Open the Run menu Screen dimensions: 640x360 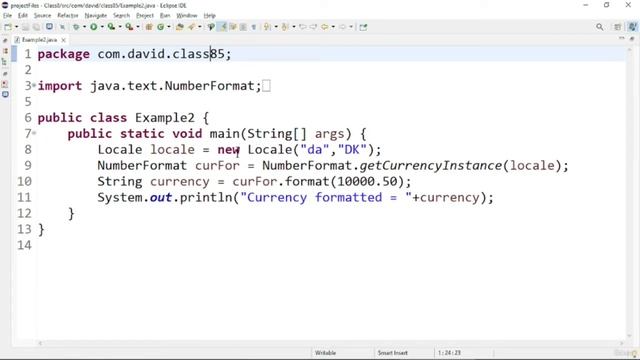165,16
